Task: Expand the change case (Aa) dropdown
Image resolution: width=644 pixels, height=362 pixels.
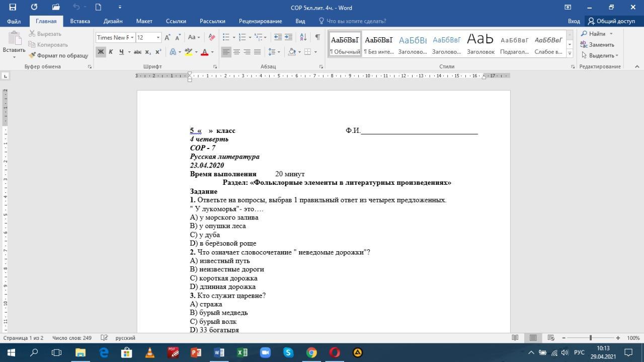Action: [198, 37]
